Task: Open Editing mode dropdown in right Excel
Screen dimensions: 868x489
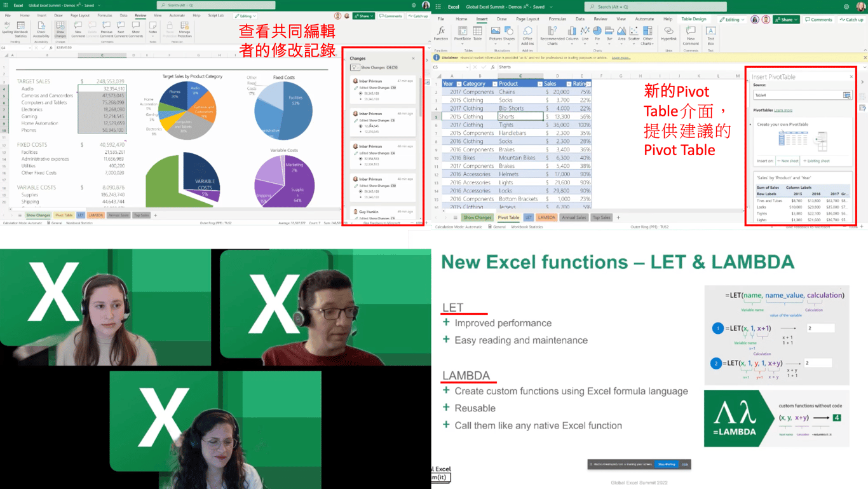Action: [x=732, y=20]
